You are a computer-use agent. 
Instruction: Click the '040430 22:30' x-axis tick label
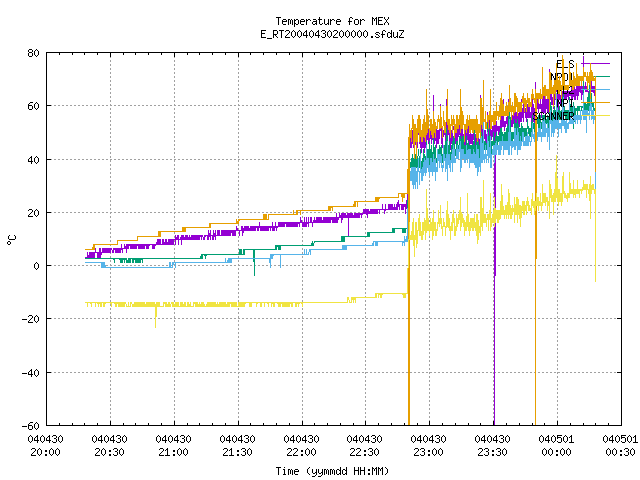click(365, 446)
